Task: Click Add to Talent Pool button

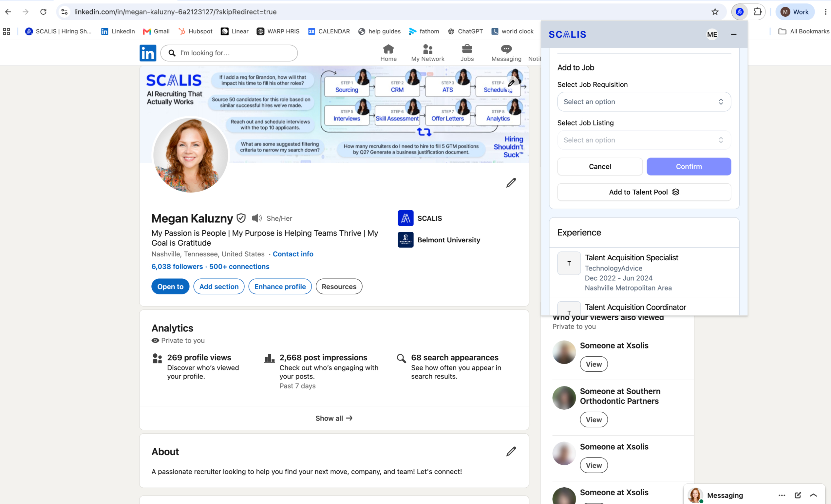Action: [644, 192]
